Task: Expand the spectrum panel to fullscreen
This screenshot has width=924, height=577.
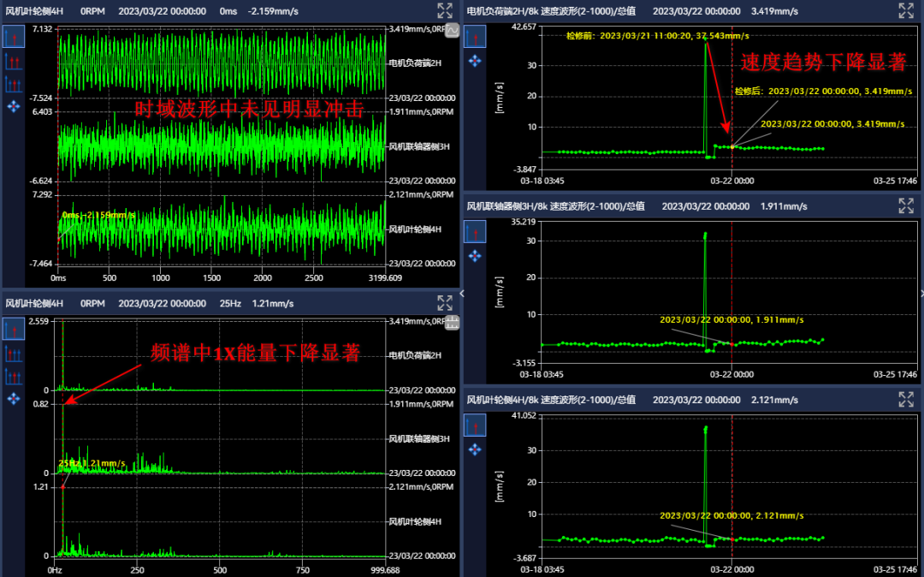Action: [445, 302]
